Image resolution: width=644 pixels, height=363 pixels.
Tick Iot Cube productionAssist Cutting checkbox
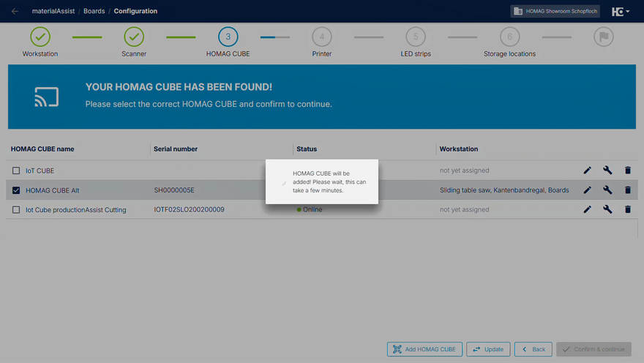(x=16, y=210)
